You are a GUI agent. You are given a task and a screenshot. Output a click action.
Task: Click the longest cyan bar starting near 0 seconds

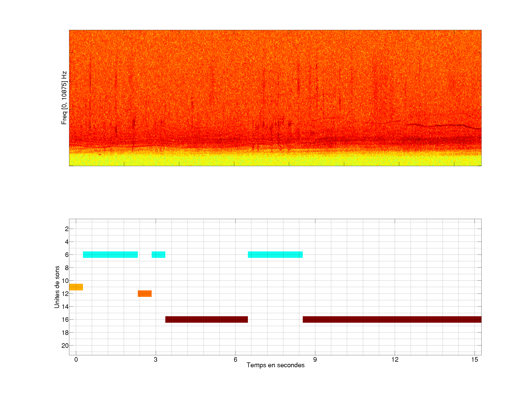110,255
